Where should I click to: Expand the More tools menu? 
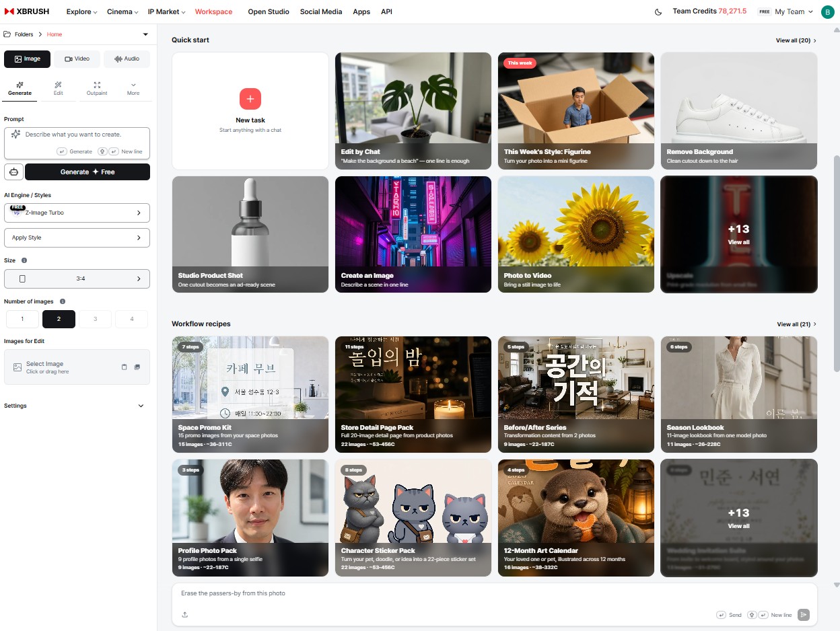133,88
